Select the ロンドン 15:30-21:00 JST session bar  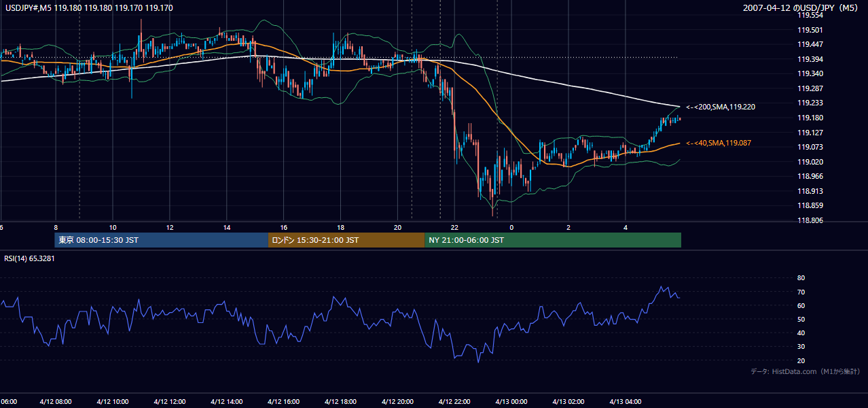(x=346, y=240)
